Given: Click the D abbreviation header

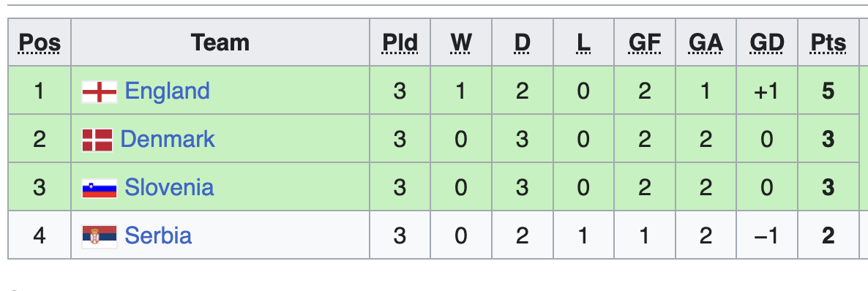Looking at the screenshot, I should tap(522, 42).
